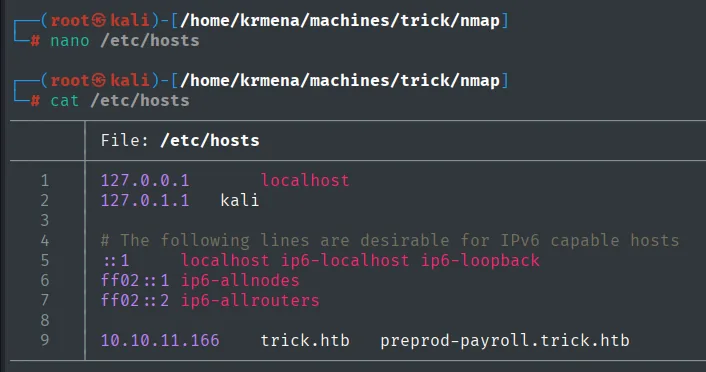Click line number 9 in gutter
The height and width of the screenshot is (372, 706).
click(45, 340)
